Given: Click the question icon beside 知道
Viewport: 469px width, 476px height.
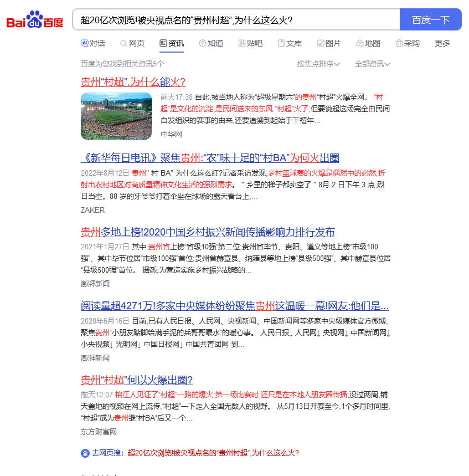Looking at the screenshot, I should click(x=202, y=43).
